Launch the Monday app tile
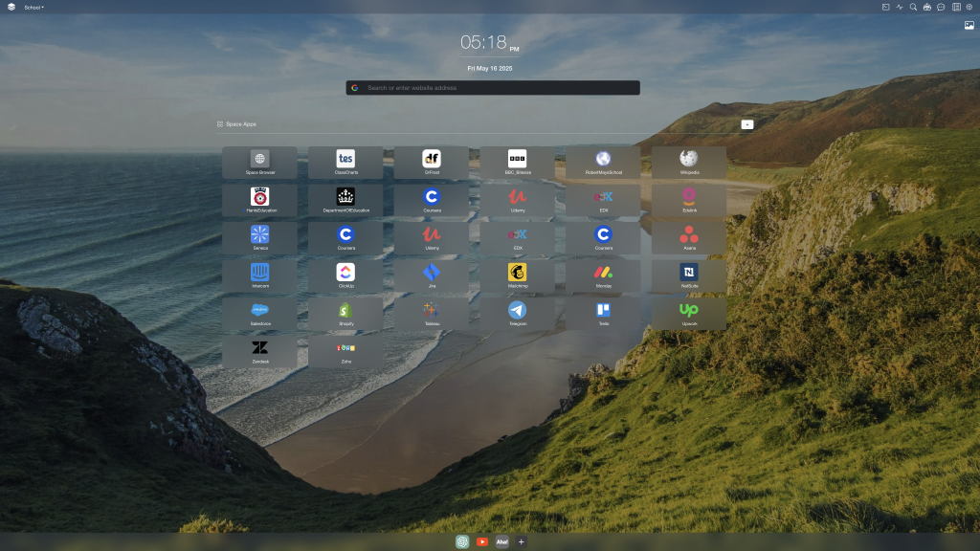This screenshot has height=551, width=980. [x=603, y=276]
